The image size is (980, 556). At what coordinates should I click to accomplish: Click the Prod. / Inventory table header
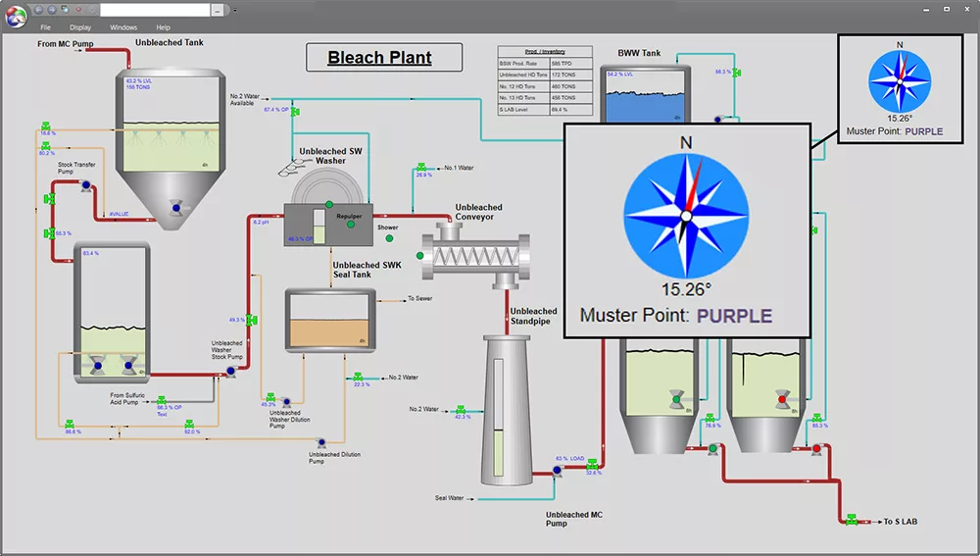tap(545, 51)
